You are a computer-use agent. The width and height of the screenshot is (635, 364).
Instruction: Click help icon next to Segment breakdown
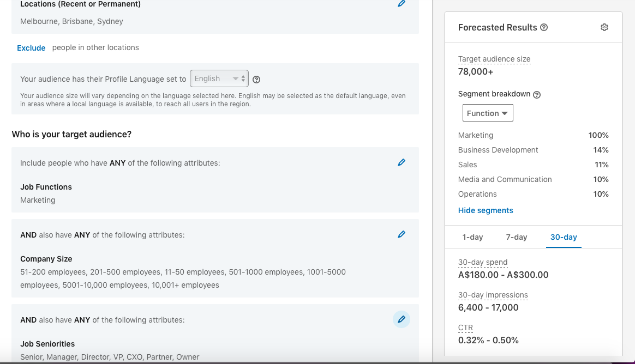click(537, 94)
